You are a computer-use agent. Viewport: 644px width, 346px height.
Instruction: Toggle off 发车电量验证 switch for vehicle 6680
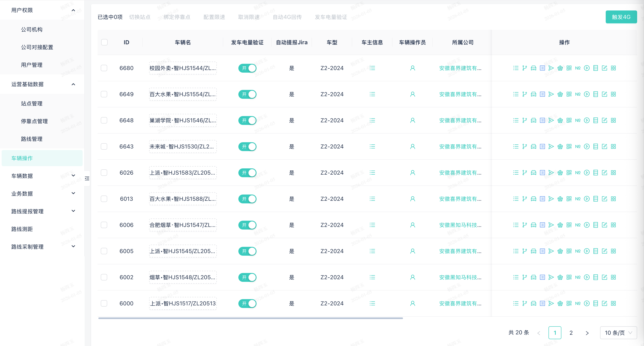247,68
